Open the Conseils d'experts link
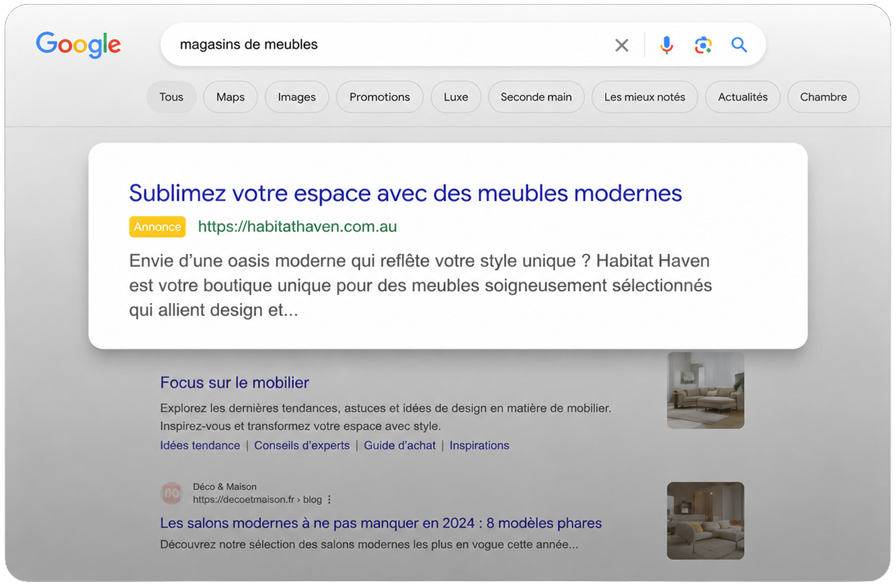896x588 pixels. (302, 446)
